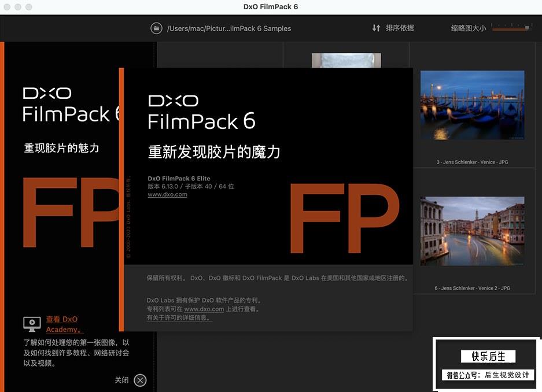Select the Venice 2 canal thumbnail
Image resolution: width=542 pixels, height=392 pixels.
click(472, 231)
